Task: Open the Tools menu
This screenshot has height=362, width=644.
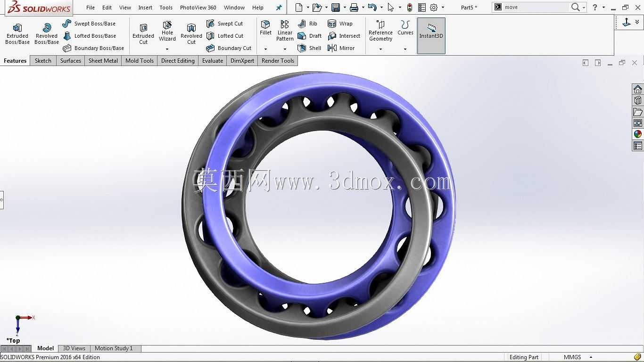Action: [x=166, y=8]
